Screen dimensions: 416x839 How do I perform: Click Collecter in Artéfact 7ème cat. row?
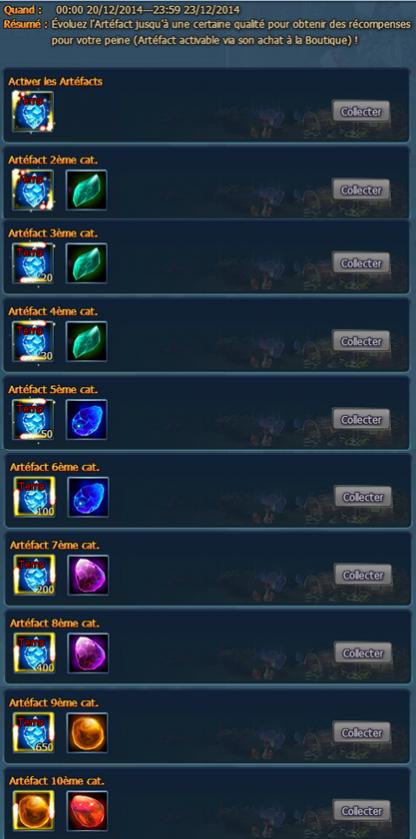pyautogui.click(x=363, y=575)
